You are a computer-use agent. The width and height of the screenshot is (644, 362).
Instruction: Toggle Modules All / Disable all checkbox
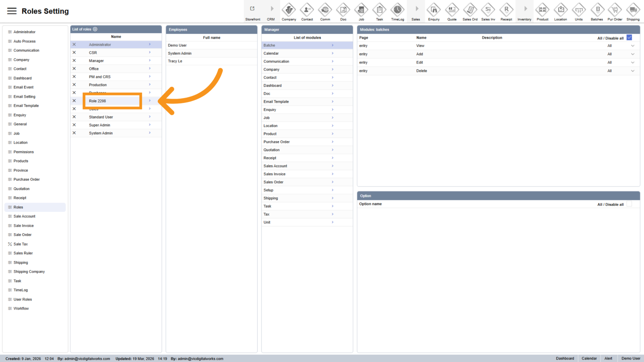coord(629,38)
